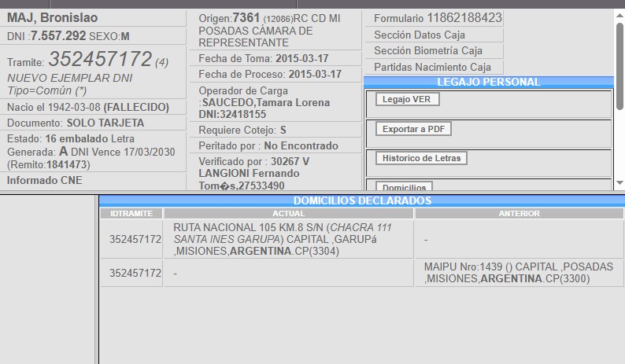Click the Ruta Nacional 105 address cell
625x364 pixels.
click(x=288, y=239)
